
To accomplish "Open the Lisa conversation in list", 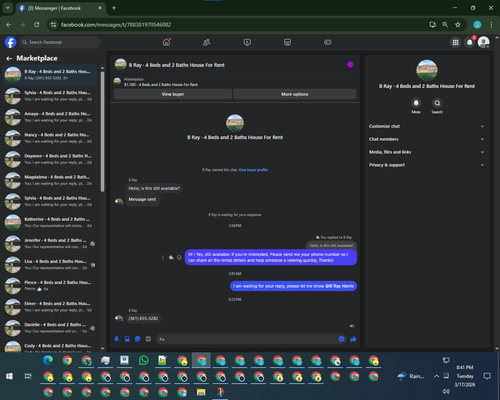I will [x=50, y=264].
